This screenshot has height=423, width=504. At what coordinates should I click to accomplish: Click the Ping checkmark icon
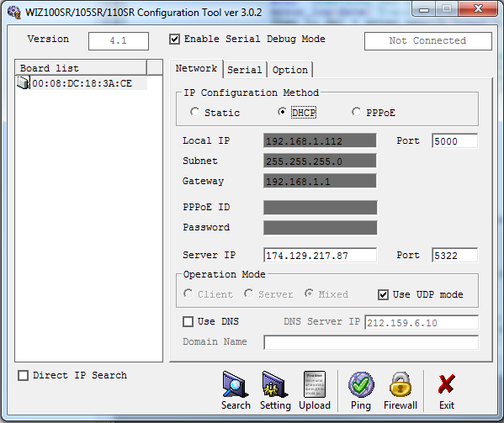click(361, 384)
